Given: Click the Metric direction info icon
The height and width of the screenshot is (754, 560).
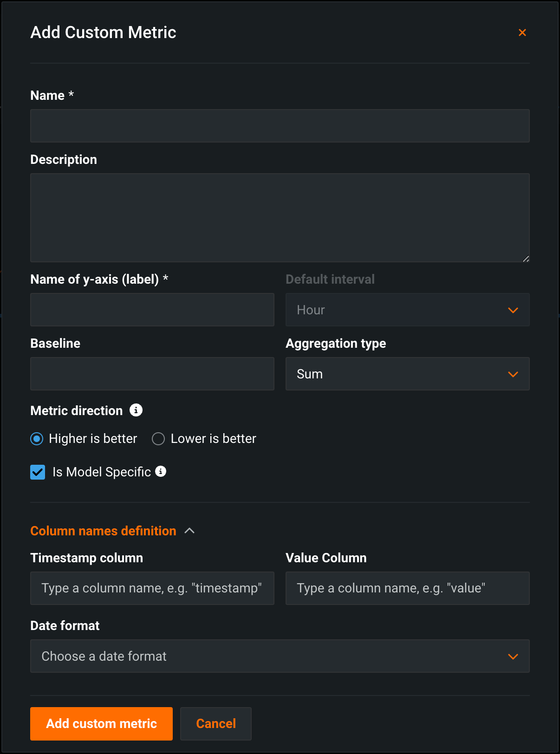Looking at the screenshot, I should click(136, 410).
